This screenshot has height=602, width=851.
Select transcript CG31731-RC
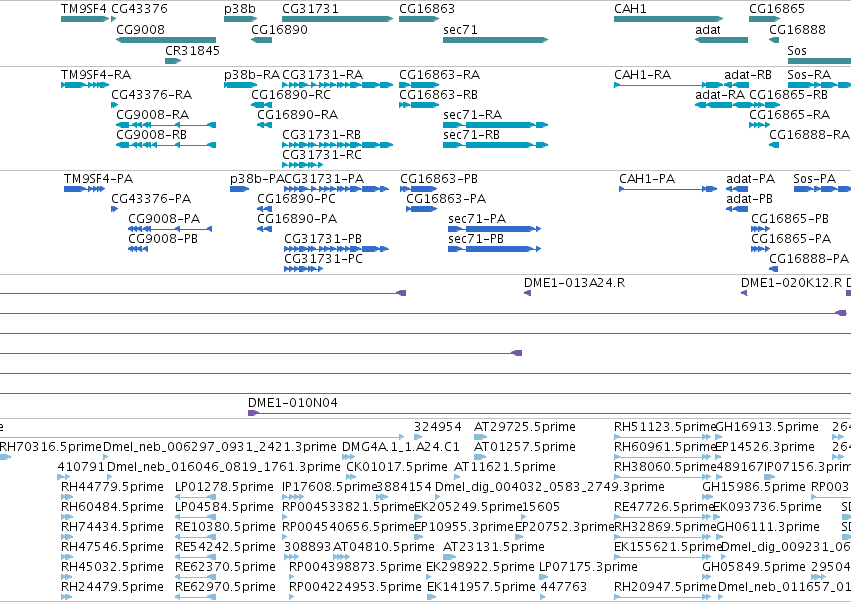(303, 165)
